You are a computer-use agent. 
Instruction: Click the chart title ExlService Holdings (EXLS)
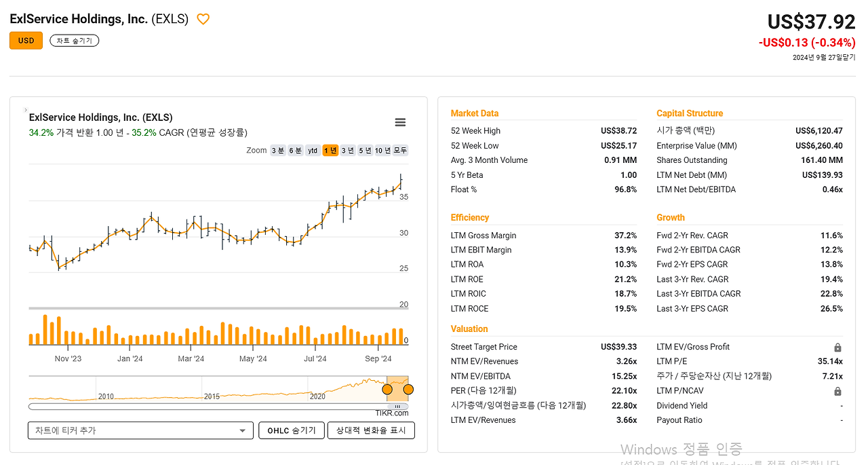tap(101, 117)
